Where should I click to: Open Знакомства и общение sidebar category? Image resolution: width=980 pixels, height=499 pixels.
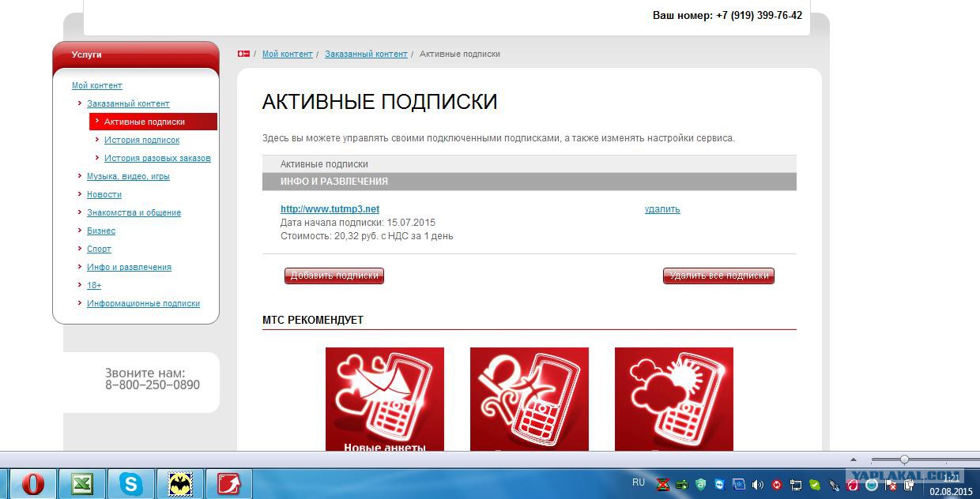click(134, 212)
